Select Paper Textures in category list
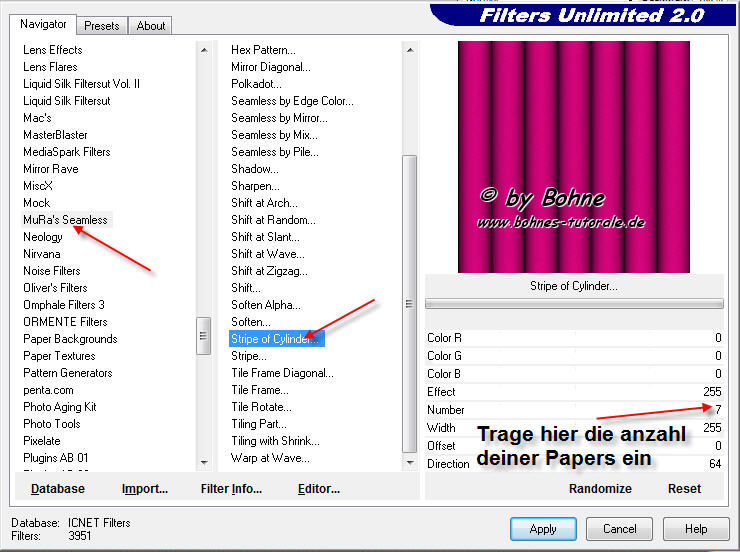The image size is (740, 552). tap(59, 356)
